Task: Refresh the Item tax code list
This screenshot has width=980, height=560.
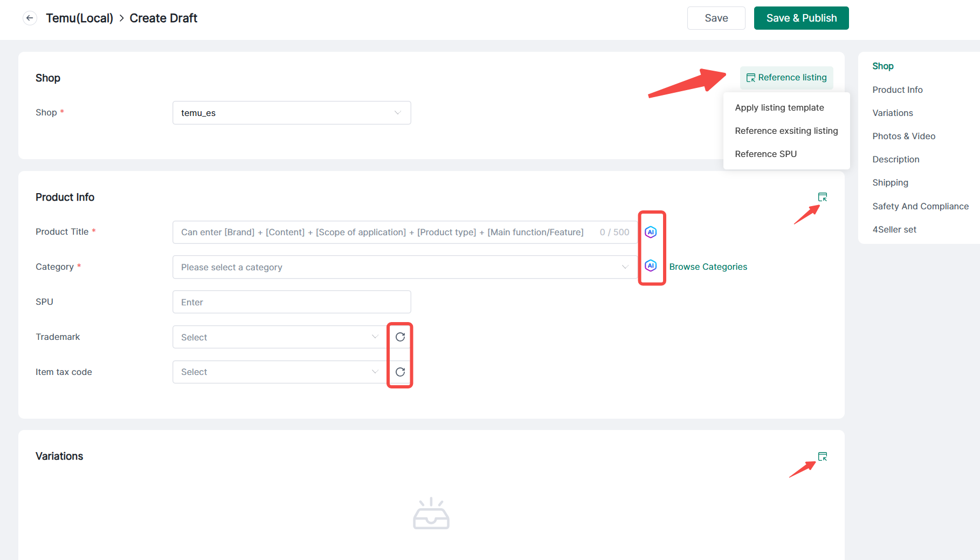Action: [x=400, y=372]
